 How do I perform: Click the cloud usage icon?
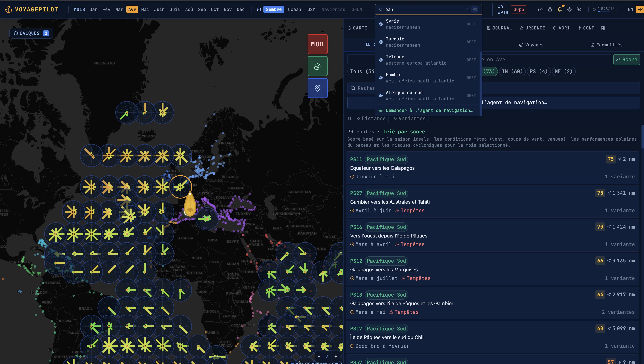coord(594,10)
